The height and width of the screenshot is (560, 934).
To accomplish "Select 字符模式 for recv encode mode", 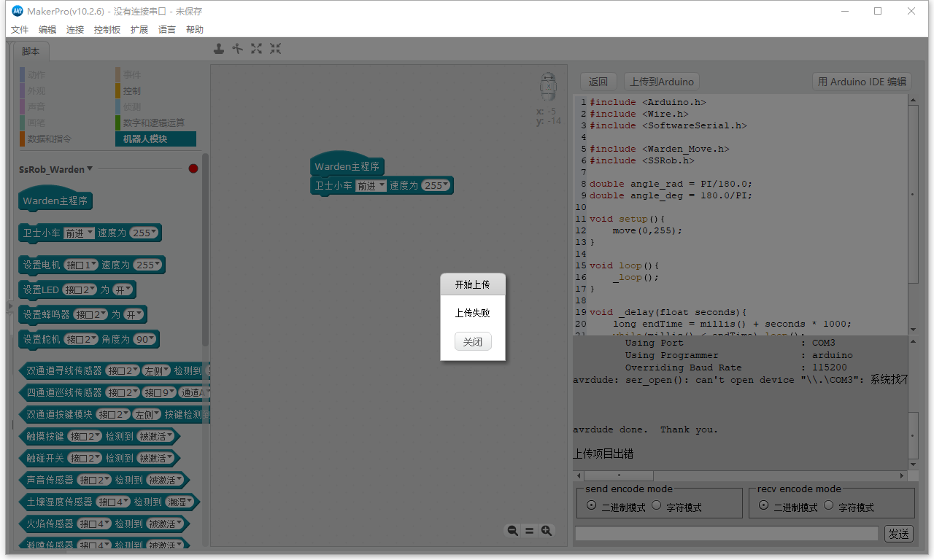I will [x=828, y=505].
